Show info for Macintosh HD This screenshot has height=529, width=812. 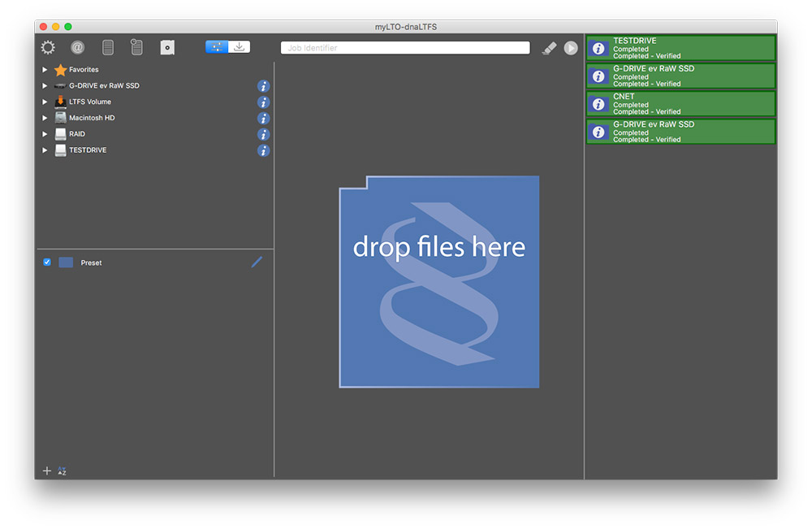(x=264, y=118)
